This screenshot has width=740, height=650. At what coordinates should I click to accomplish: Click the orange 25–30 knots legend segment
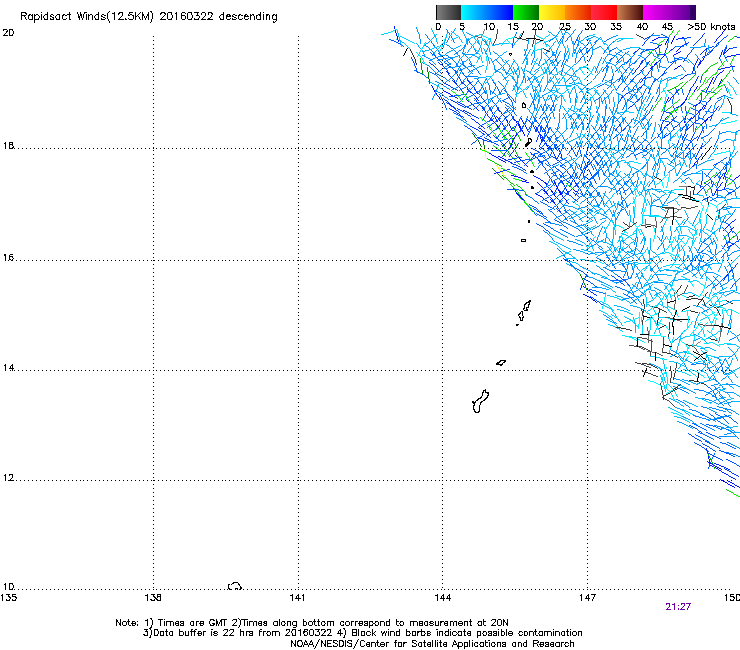578,12
